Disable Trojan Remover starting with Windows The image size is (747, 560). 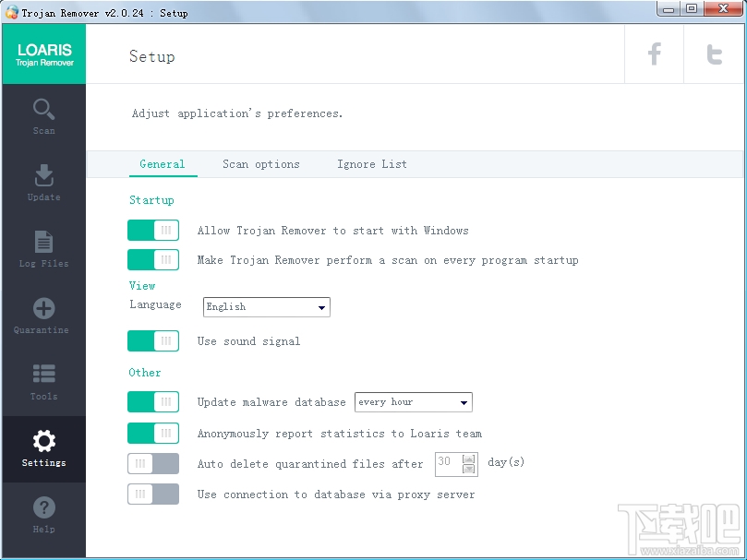pyautogui.click(x=152, y=230)
